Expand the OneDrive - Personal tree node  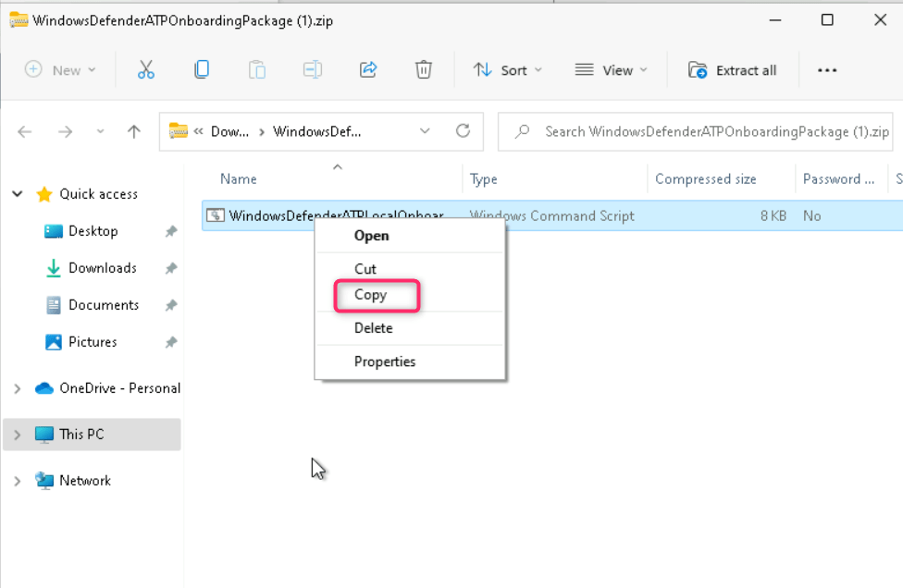(18, 388)
